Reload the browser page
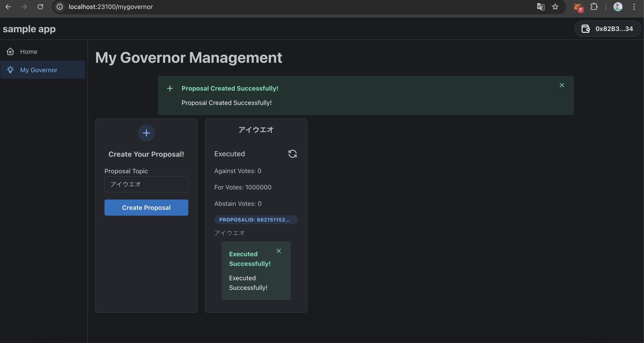The height and width of the screenshot is (343, 644). 40,7
